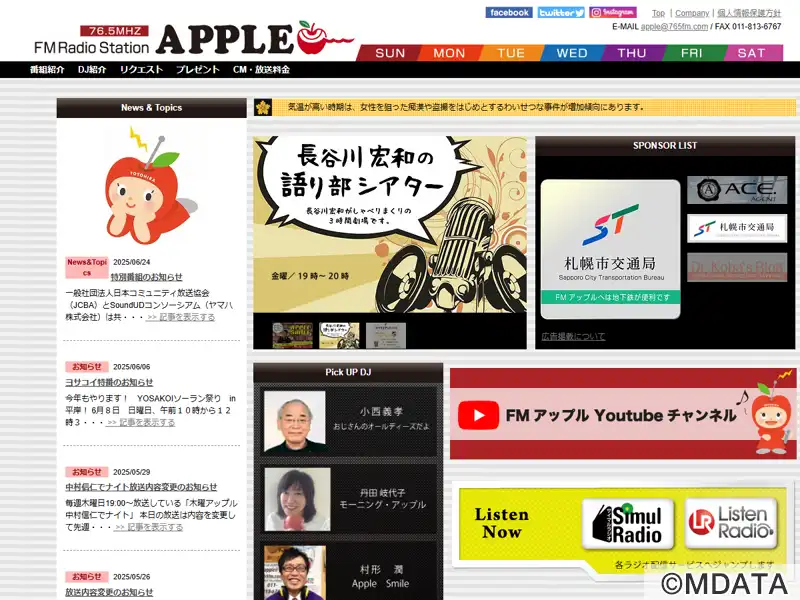Screen dimensions: 800x600
Task: Open the 特別番組のお知らせ news link
Action: click(146, 277)
